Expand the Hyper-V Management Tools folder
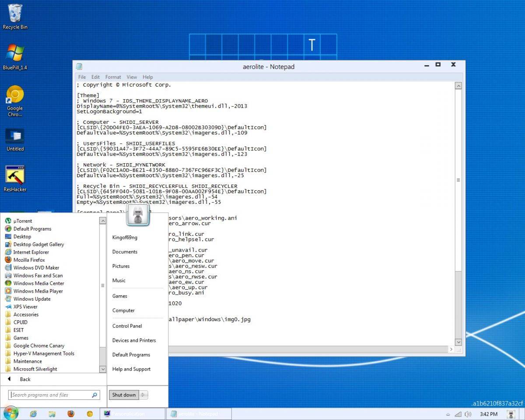Image resolution: width=525 pixels, height=420 pixels. [x=43, y=353]
